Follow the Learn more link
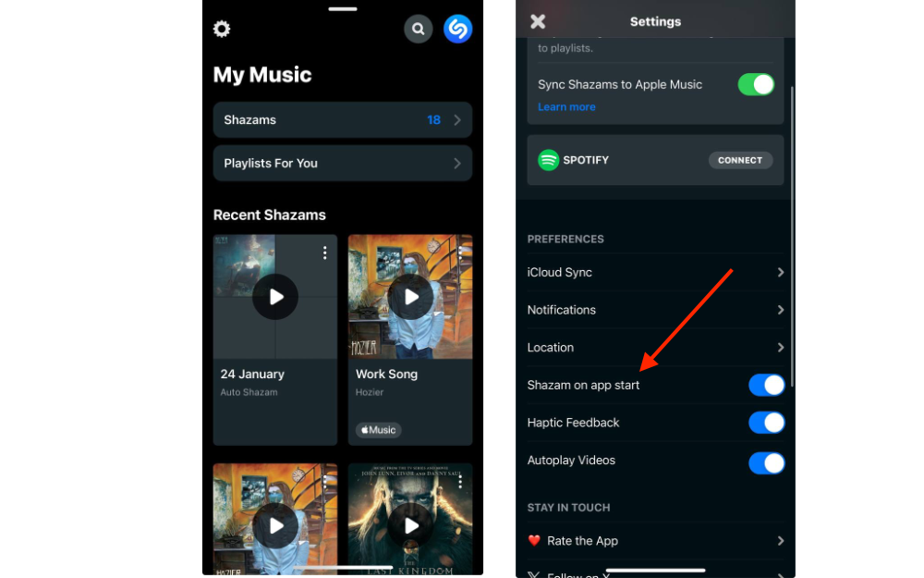Image resolution: width=924 pixels, height=578 pixels. tap(566, 106)
